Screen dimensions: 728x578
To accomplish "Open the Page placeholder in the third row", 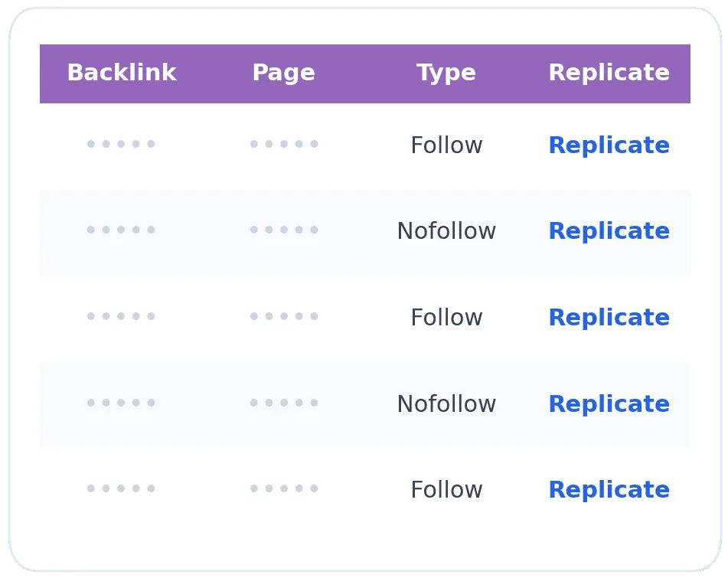I will (x=283, y=316).
